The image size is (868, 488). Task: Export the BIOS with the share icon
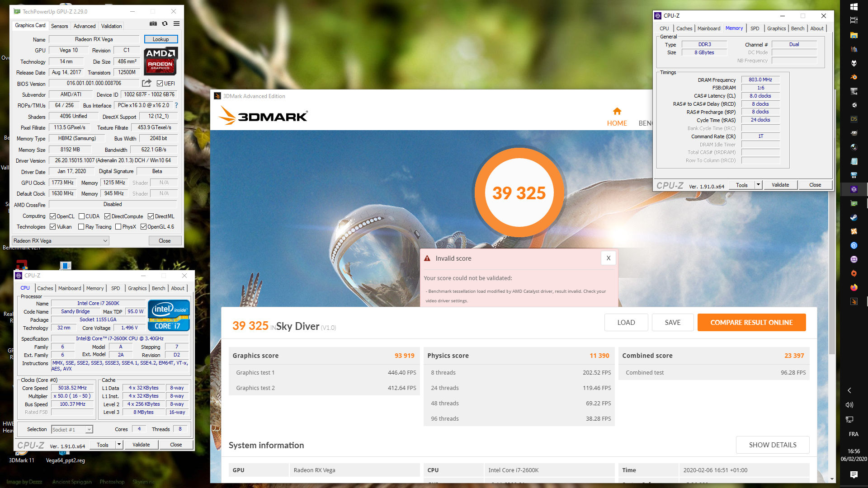146,83
